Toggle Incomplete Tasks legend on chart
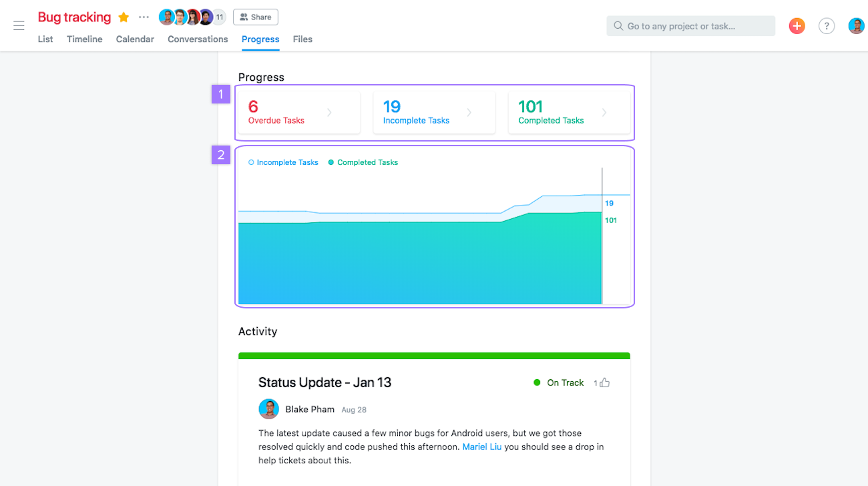 [283, 162]
